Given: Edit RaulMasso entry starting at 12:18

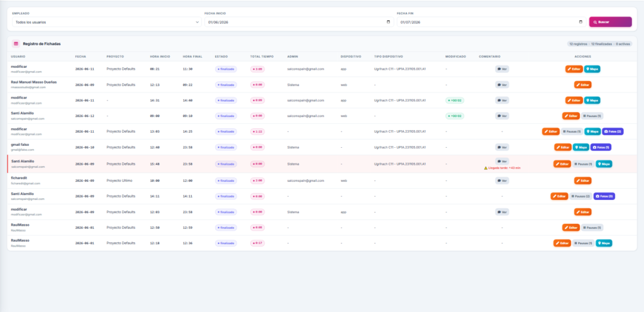Looking at the screenshot, I should tap(562, 243).
